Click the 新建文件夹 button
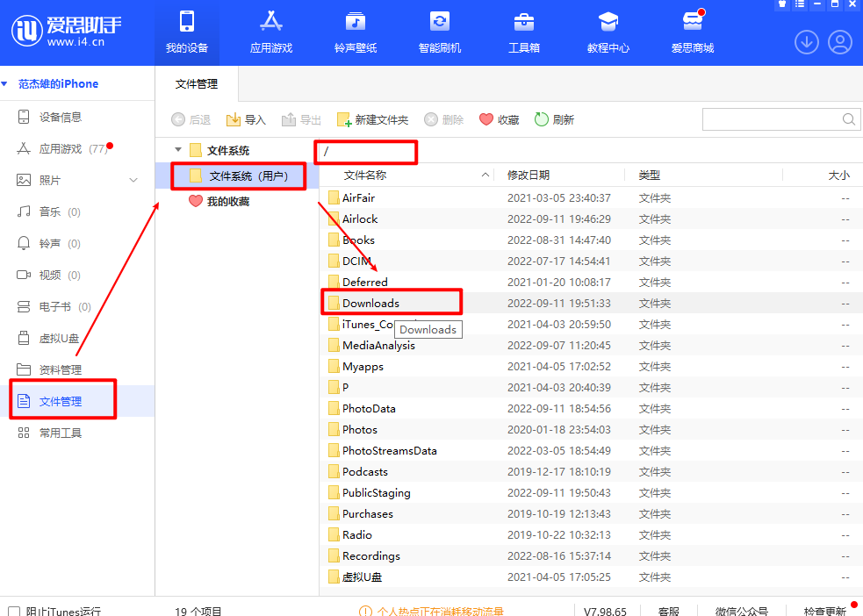863x616 pixels. point(373,120)
